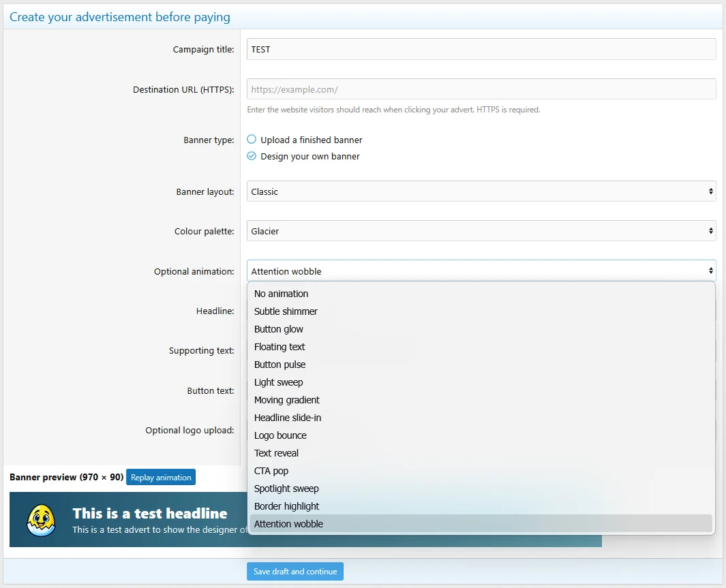Select 'Light sweep' animation
Viewport: 726px width, 588px height.
(481, 382)
